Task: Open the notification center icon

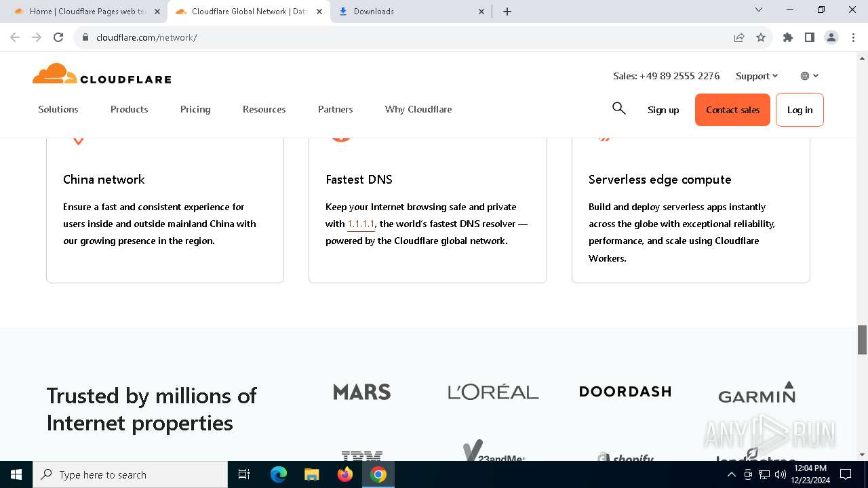Action: 846,474
